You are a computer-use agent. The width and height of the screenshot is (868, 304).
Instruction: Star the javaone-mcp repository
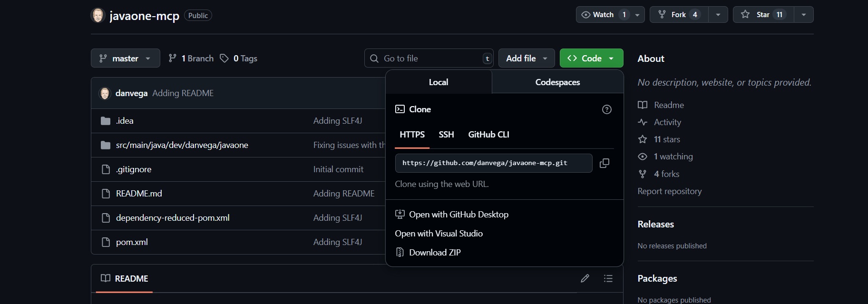coord(763,15)
